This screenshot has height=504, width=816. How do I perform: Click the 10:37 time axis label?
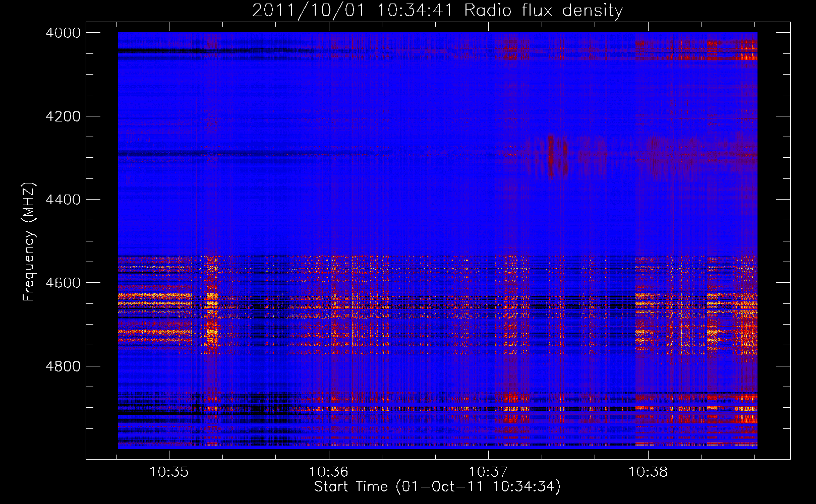tap(488, 472)
